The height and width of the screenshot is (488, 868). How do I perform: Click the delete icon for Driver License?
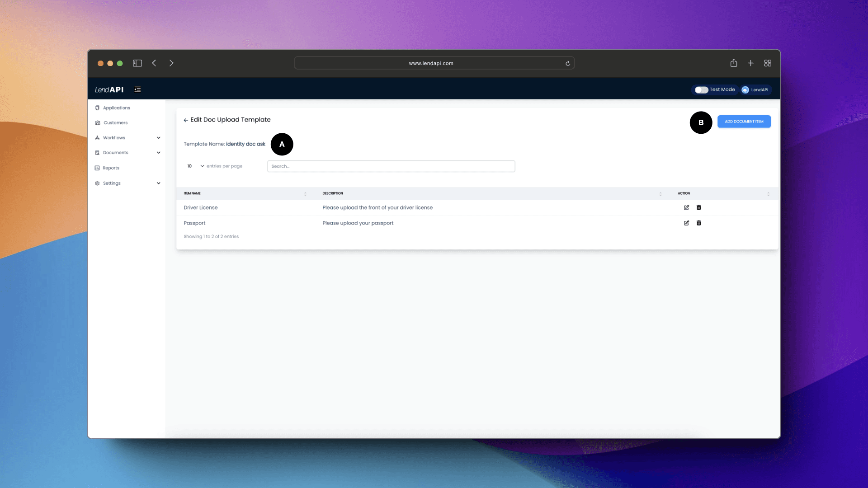click(698, 207)
